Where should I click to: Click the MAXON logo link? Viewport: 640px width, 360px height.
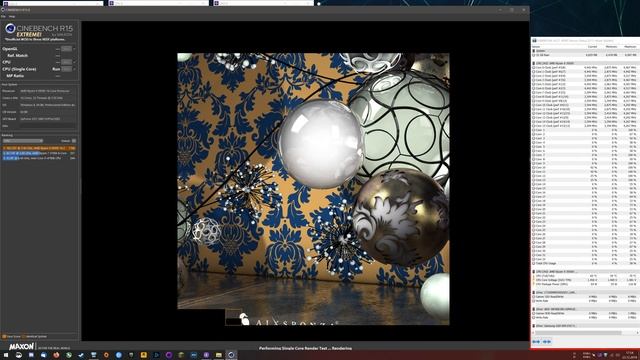pyautogui.click(x=21, y=347)
